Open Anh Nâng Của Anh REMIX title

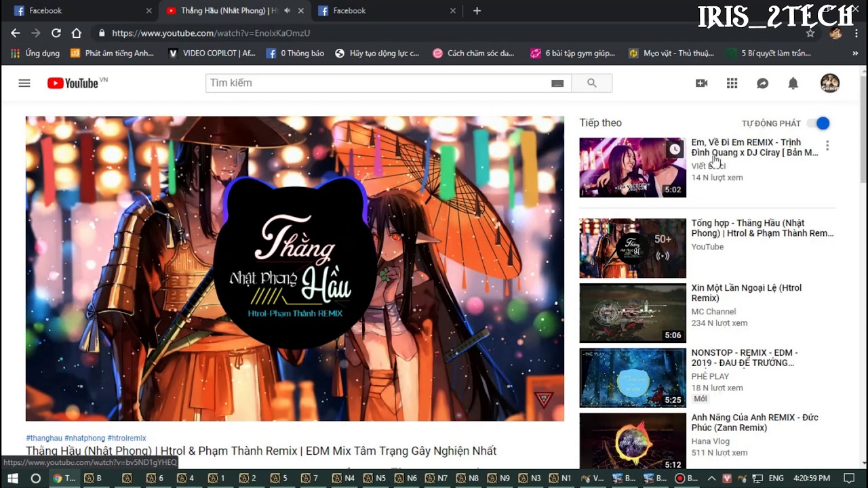pos(755,423)
